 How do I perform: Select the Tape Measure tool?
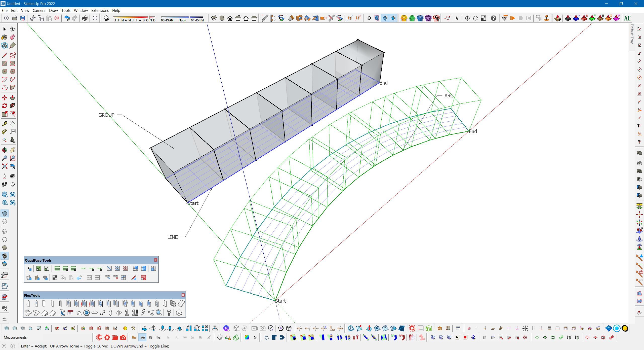pyautogui.click(x=4, y=124)
